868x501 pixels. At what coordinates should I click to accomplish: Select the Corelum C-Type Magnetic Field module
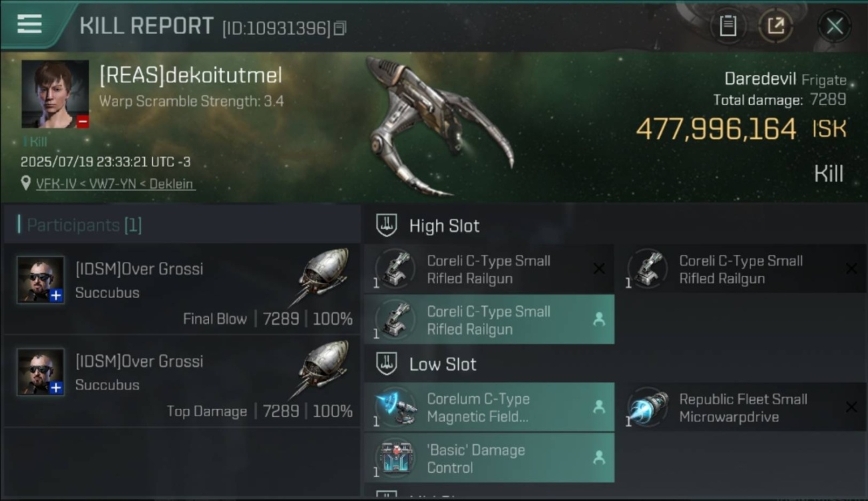point(489,407)
